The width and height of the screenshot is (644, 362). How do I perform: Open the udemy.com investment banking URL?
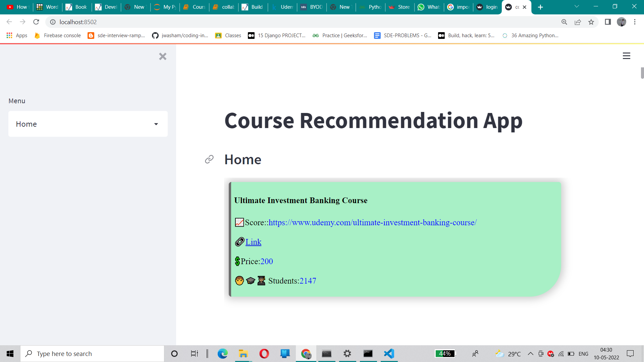(x=372, y=222)
